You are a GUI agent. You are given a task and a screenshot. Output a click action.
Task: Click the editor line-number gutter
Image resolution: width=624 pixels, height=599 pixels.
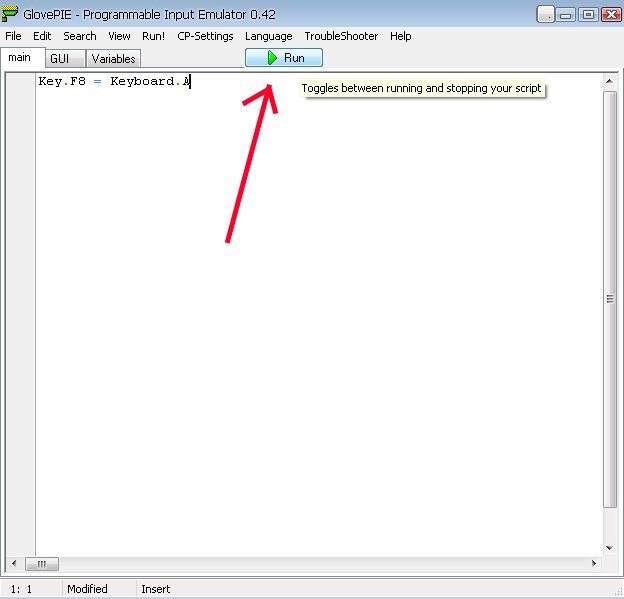tap(21, 314)
